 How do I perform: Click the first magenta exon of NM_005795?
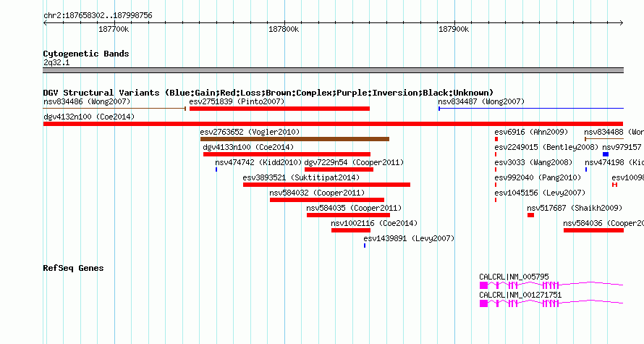[483, 285]
